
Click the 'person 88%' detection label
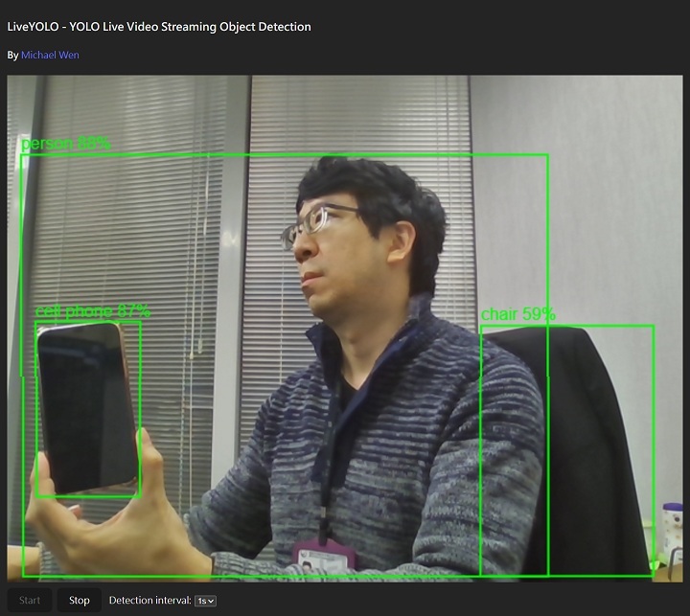tap(65, 144)
